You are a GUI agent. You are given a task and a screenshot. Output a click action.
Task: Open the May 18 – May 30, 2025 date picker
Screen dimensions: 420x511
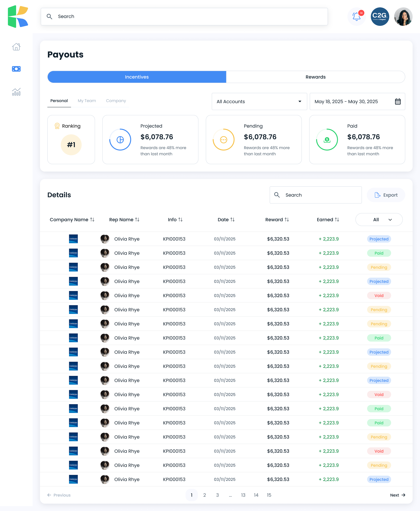pyautogui.click(x=357, y=102)
